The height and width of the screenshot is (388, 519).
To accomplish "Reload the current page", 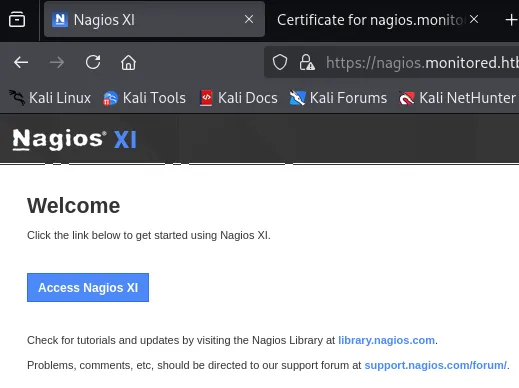I will (x=93, y=62).
